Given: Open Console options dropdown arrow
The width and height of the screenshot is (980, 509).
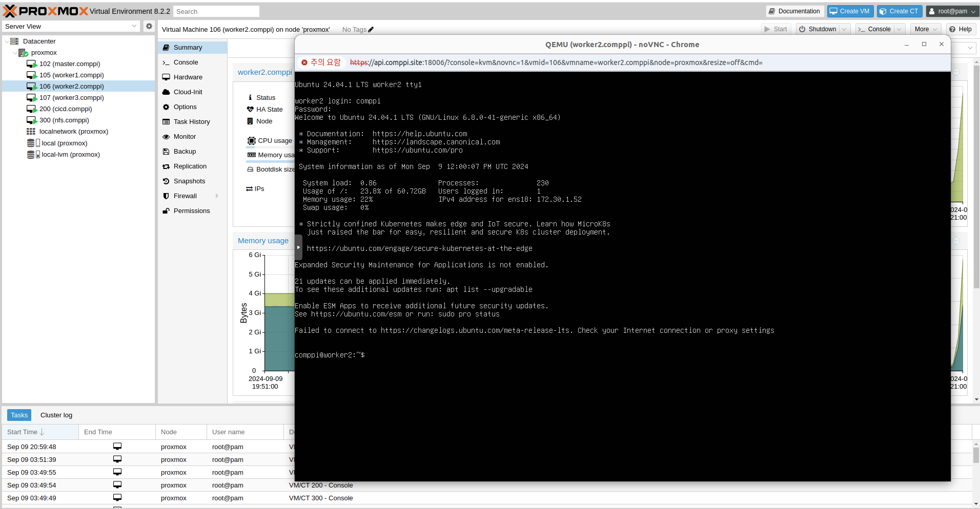Looking at the screenshot, I should pyautogui.click(x=899, y=29).
